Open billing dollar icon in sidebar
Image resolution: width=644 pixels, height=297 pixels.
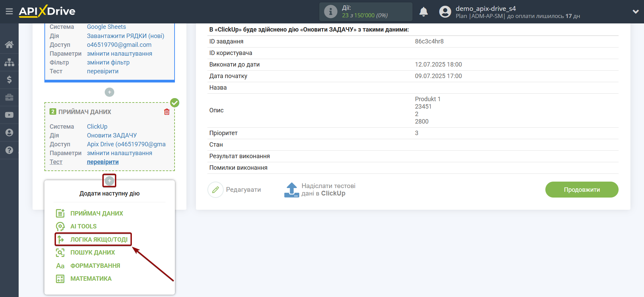pos(9,80)
